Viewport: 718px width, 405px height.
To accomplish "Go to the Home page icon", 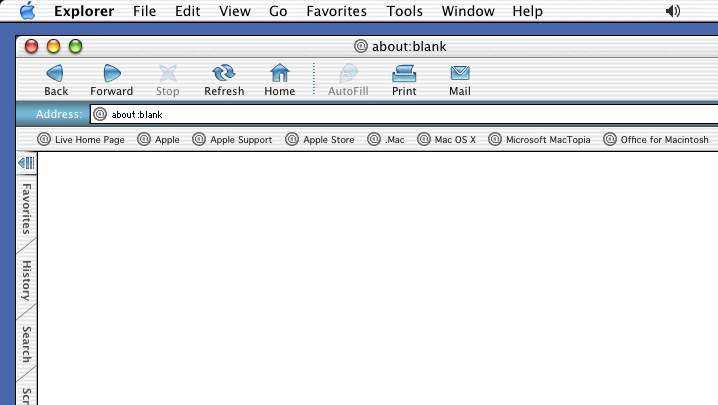I will 279,73.
